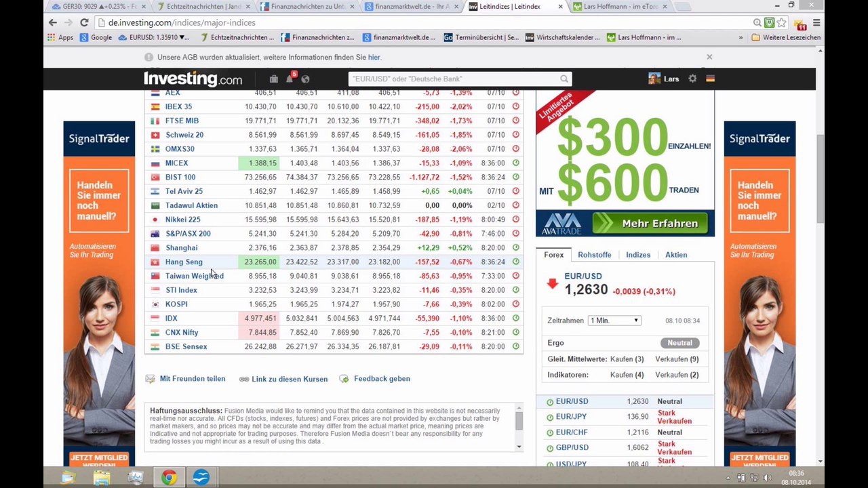Image resolution: width=868 pixels, height=488 pixels.
Task: Open the KOSPI index link
Action: (x=176, y=304)
